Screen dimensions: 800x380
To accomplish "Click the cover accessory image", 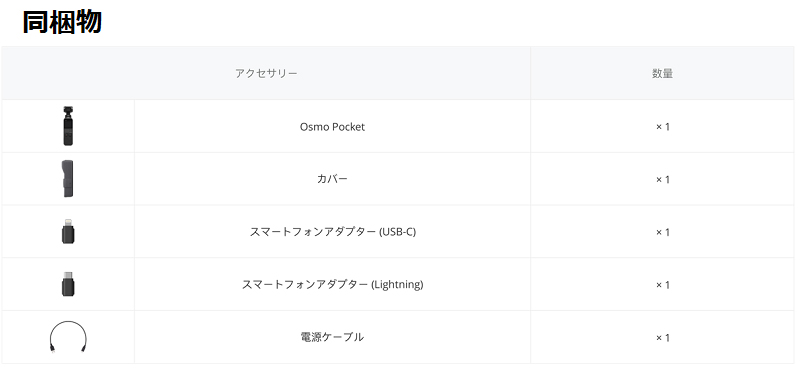I will tap(68, 179).
